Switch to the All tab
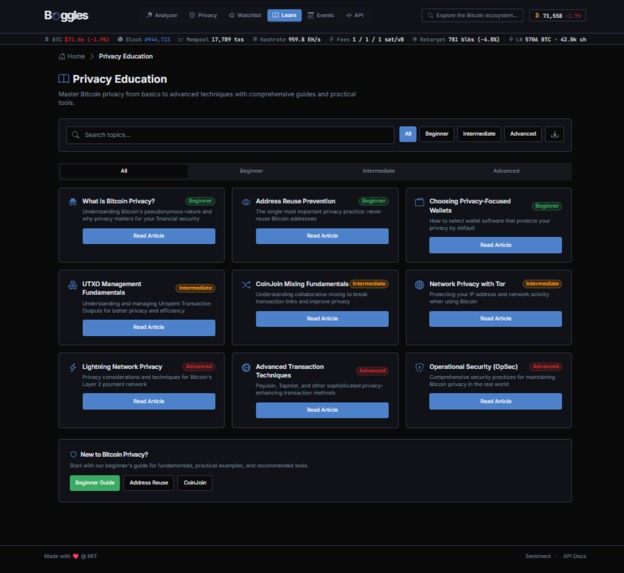 (x=124, y=171)
